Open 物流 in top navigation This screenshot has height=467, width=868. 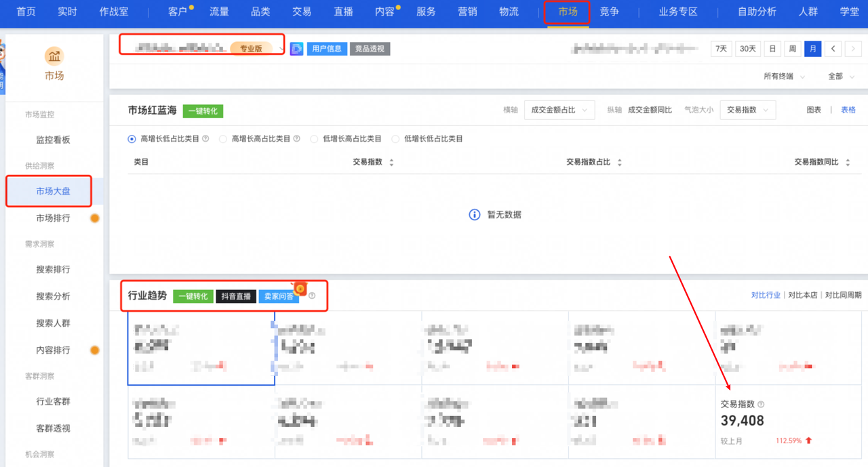tap(509, 12)
